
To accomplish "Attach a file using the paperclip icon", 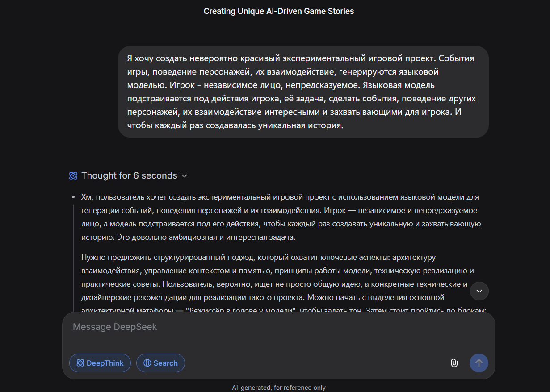I will click(x=454, y=363).
